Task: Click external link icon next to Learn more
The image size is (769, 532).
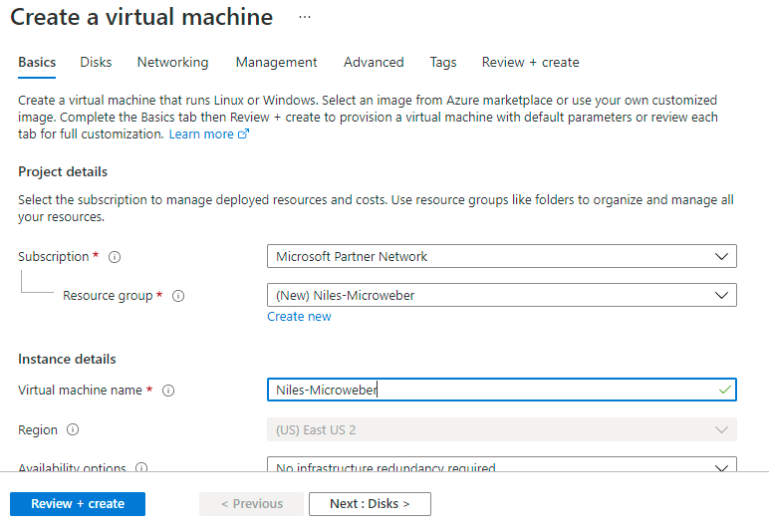Action: click(244, 134)
